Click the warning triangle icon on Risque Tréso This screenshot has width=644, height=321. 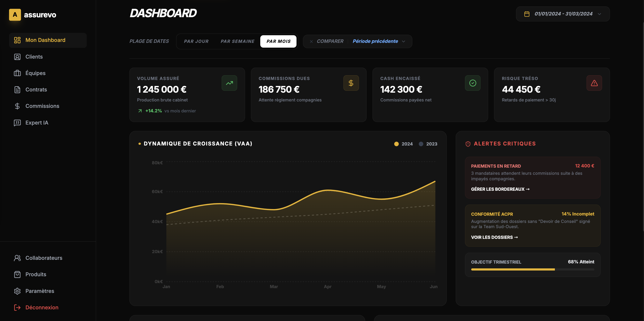tap(594, 83)
